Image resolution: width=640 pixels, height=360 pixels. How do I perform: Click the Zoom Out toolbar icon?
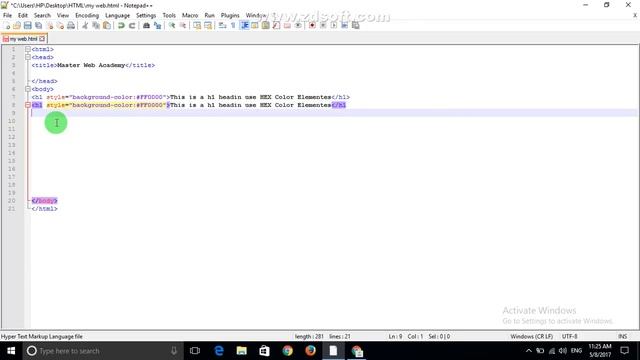[x=182, y=25]
